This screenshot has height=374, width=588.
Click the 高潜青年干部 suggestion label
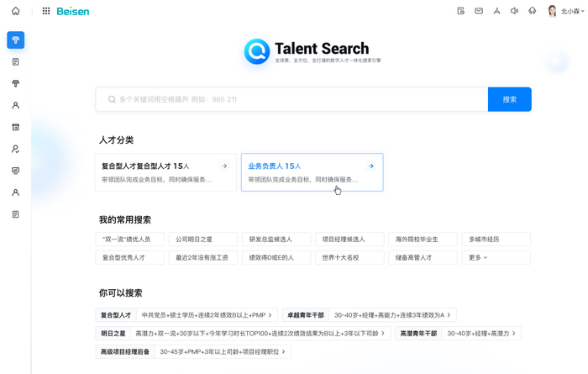[418, 333]
